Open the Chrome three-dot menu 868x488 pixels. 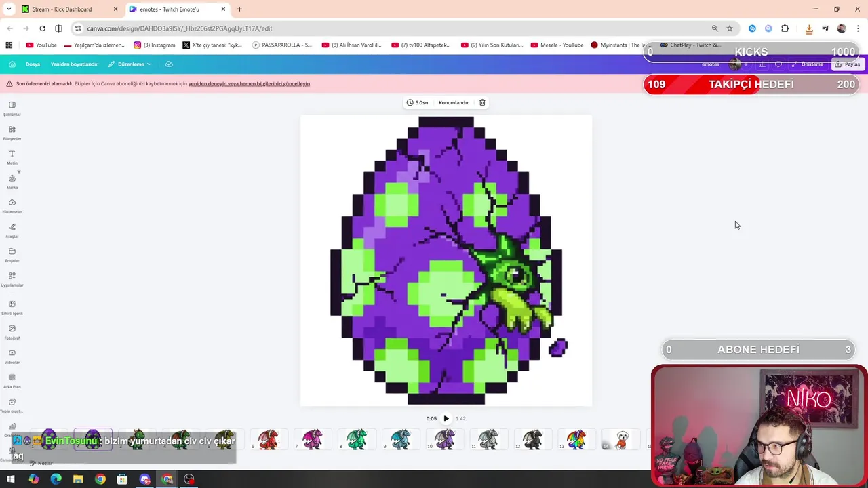858,28
